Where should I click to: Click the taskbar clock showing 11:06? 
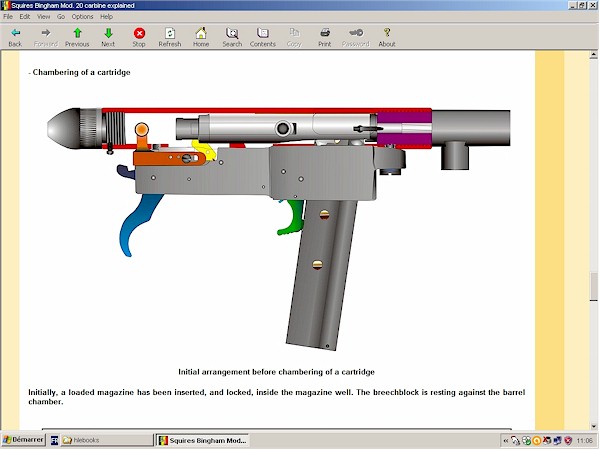(584, 441)
